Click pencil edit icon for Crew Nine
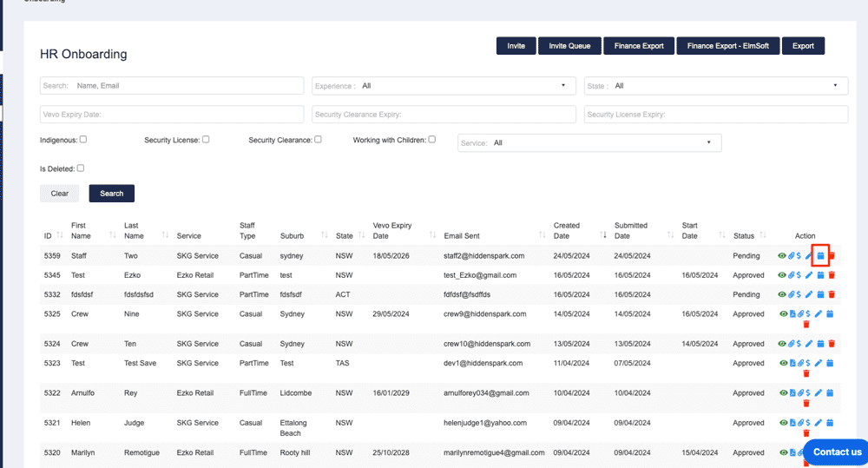 [819, 314]
